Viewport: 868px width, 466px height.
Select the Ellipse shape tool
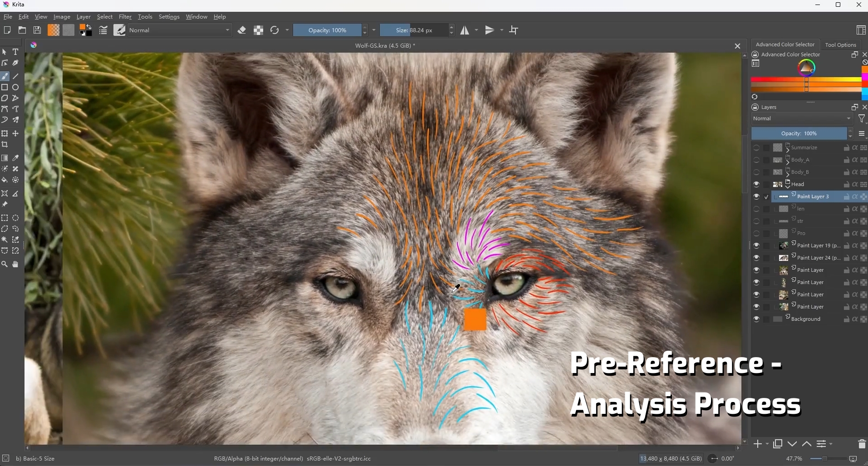15,87
